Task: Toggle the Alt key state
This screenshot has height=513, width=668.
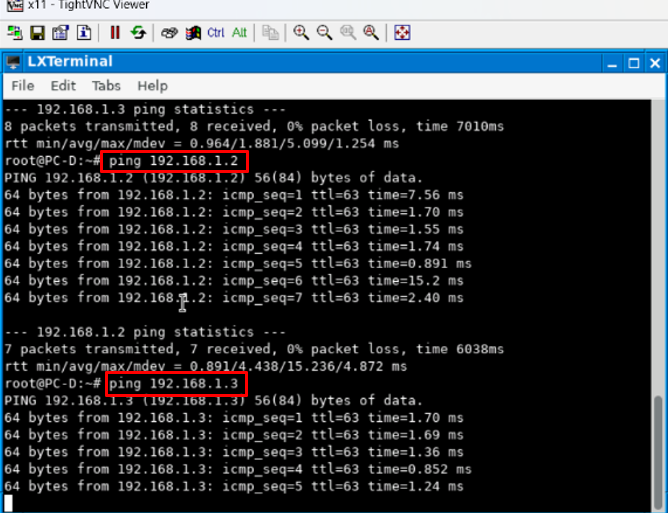Action: coord(239,33)
